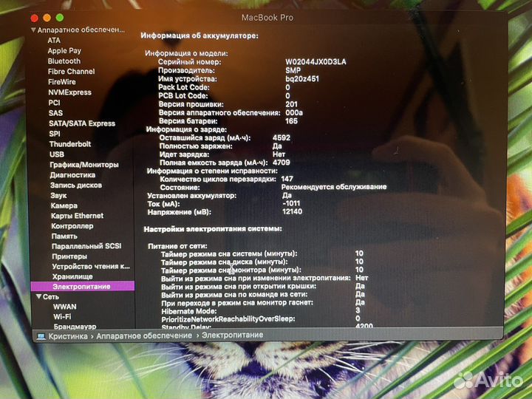Image resolution: width=532 pixels, height=399 pixels.
Task: Open Графика/Мониторы in the sidebar
Action: [x=84, y=165]
